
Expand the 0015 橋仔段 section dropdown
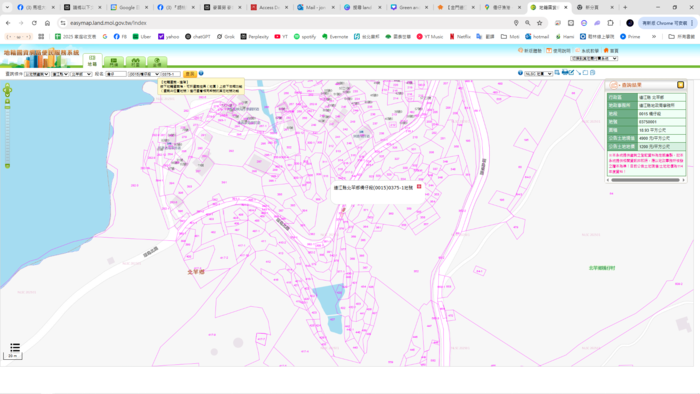[x=144, y=74]
